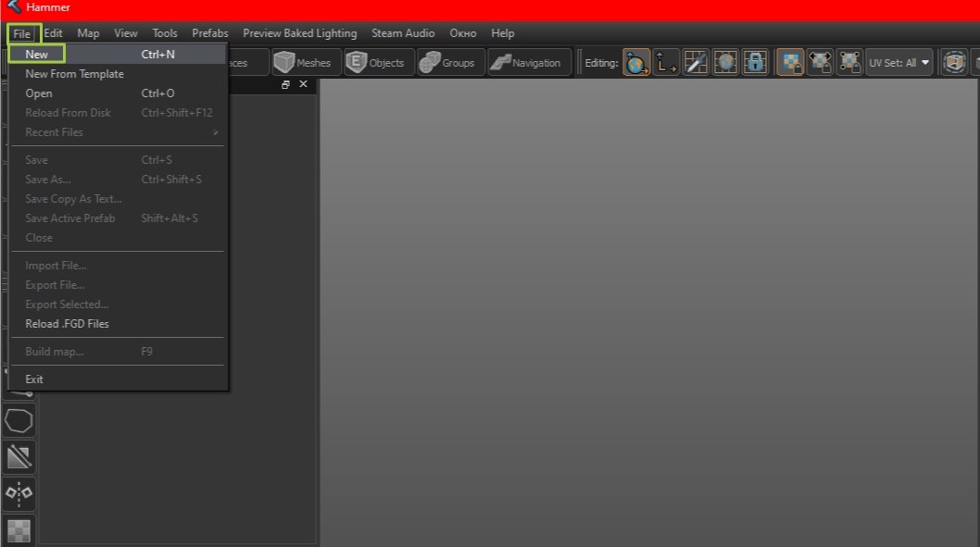
Task: Click Reload .FGD Files menu entry
Action: pos(67,324)
